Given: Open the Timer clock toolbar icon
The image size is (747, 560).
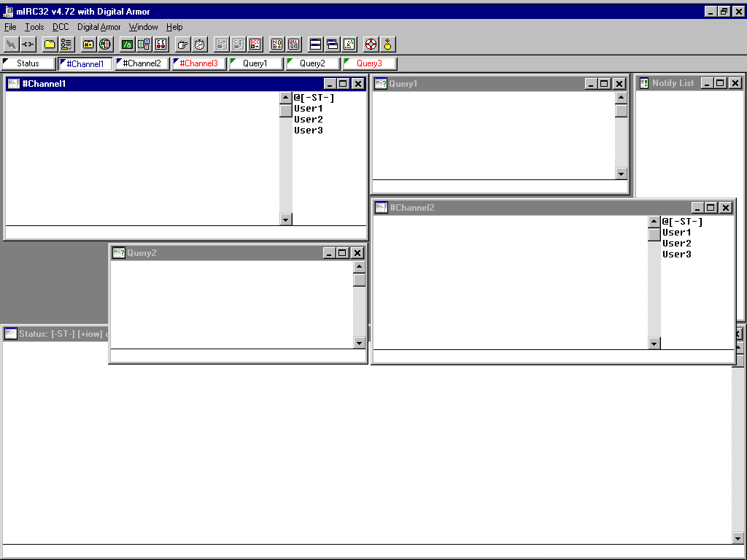Looking at the screenshot, I should click(x=200, y=44).
